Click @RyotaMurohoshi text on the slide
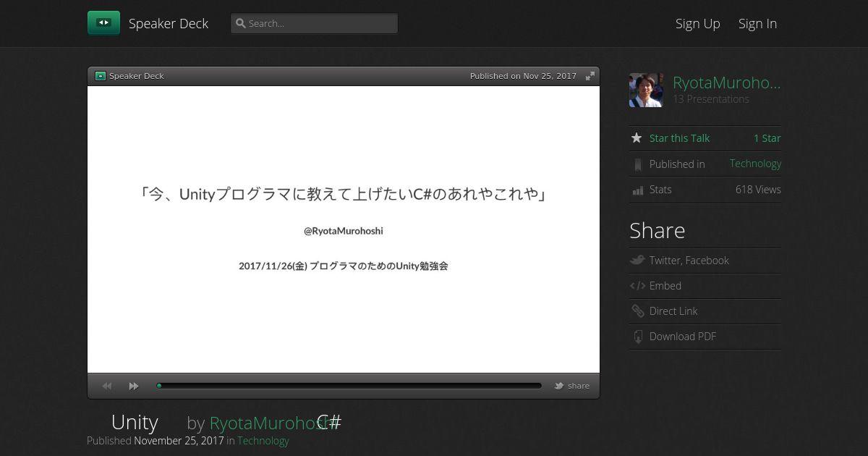This screenshot has width=868, height=456. click(x=344, y=231)
